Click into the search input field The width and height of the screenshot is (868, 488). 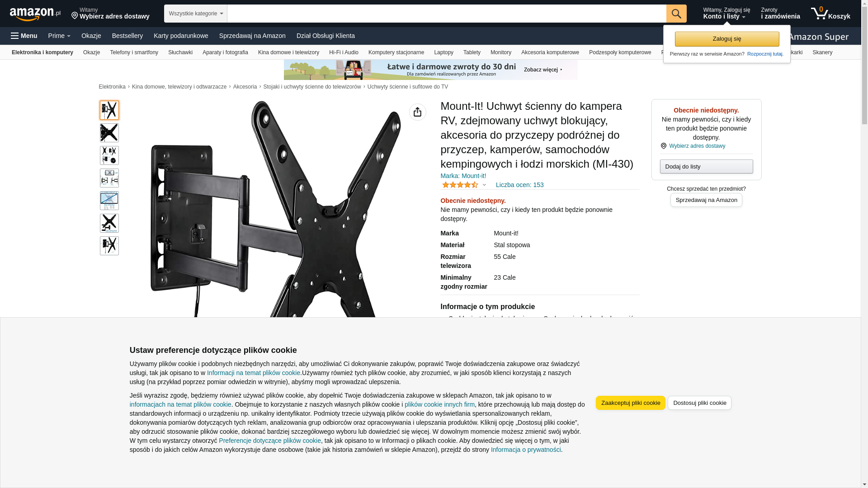(447, 14)
